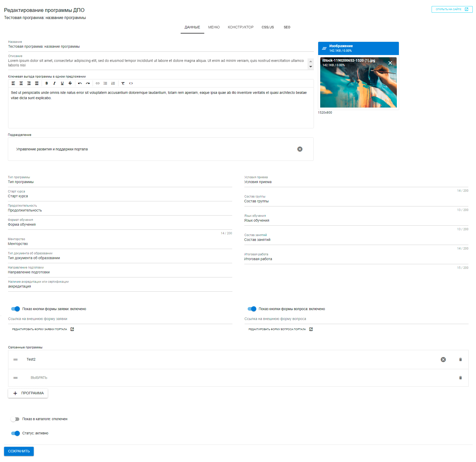This screenshot has height=462, width=476.
Task: Toggle underline formatting
Action: 62,83
